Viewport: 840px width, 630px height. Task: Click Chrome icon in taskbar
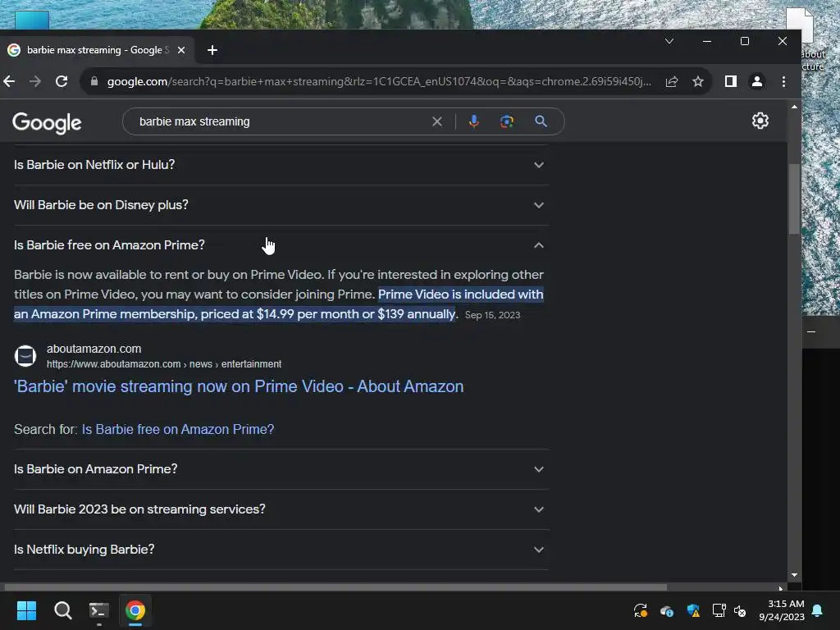[135, 610]
